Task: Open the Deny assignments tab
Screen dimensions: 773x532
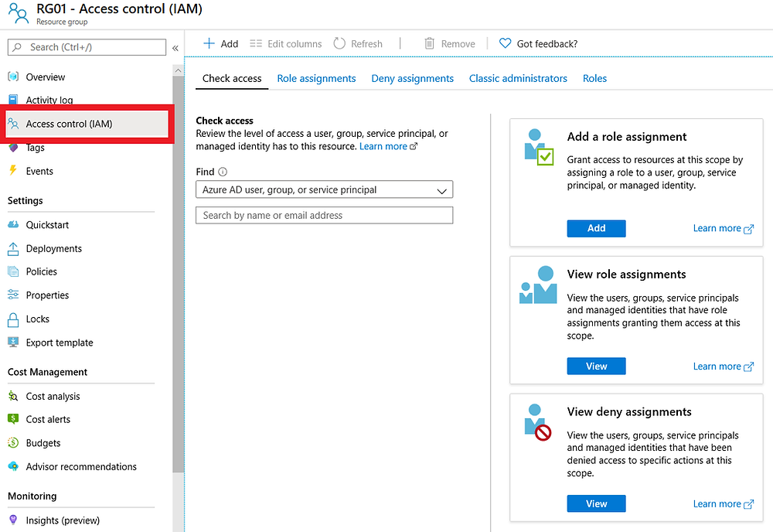Action: tap(412, 78)
